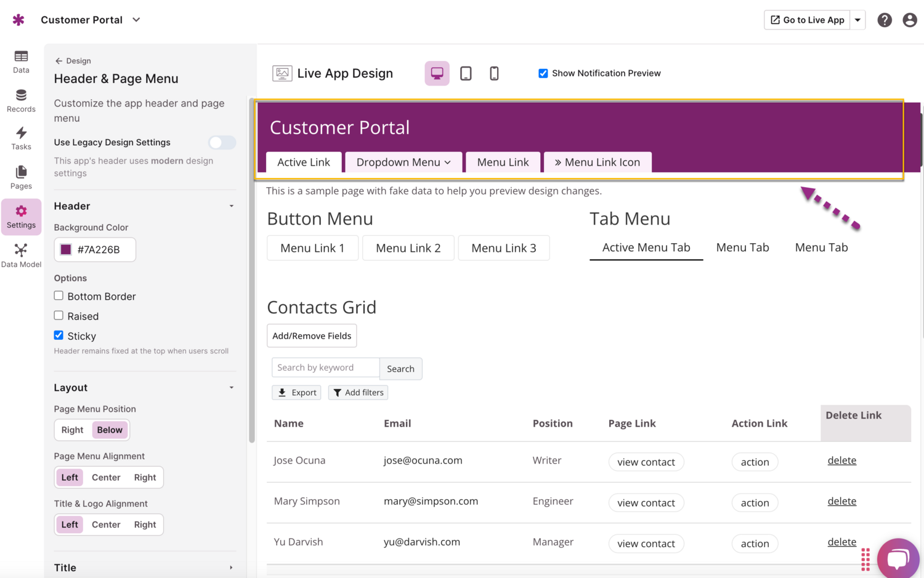
Task: Open the Customer Portal app switcher dropdown
Action: [136, 20]
